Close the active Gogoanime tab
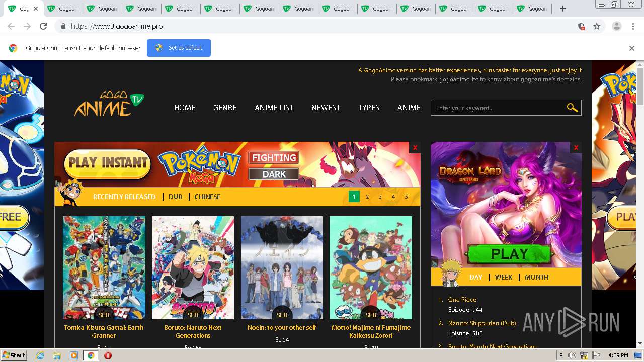Screen dimensions: 644x362 [36, 9]
